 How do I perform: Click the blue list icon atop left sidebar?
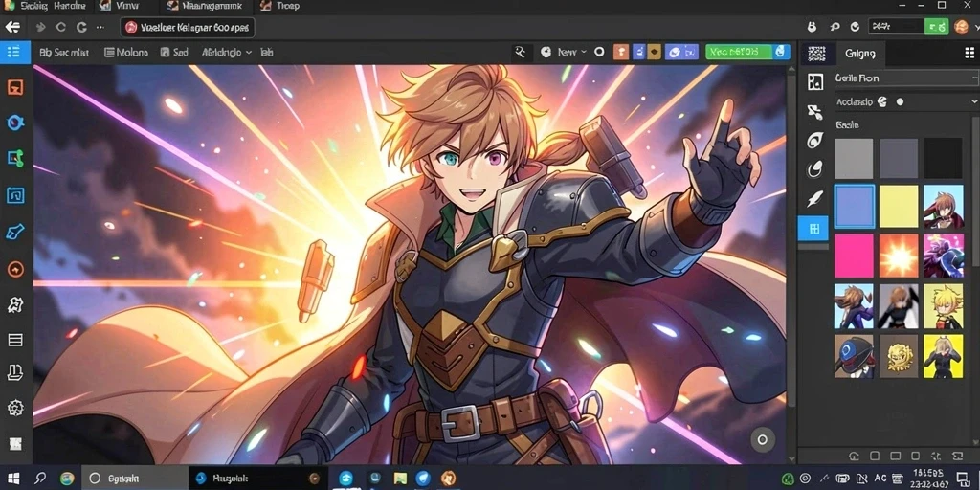[13, 53]
